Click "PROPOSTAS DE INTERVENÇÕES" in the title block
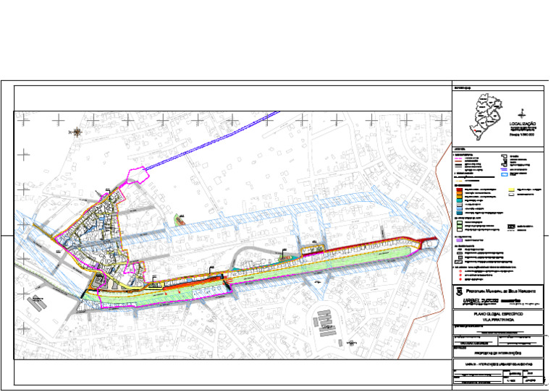The width and height of the screenshot is (556, 392). pos(498,353)
